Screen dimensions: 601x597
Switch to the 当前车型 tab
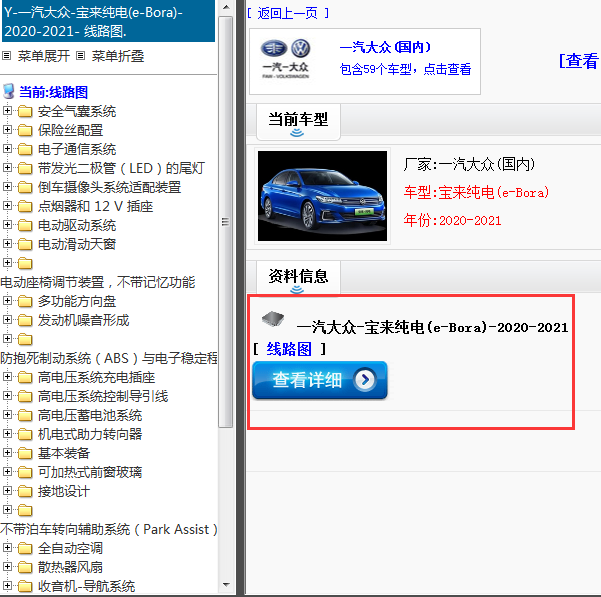pyautogui.click(x=298, y=122)
